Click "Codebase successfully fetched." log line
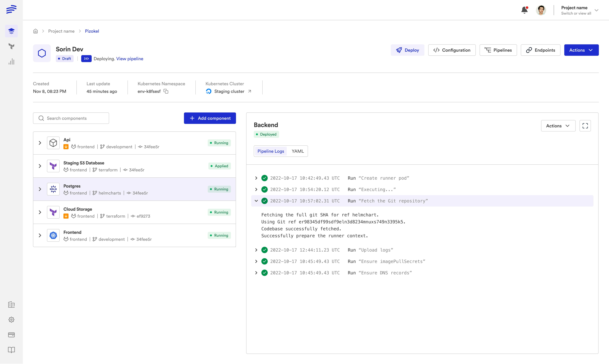The height and width of the screenshot is (364, 609). point(301,229)
